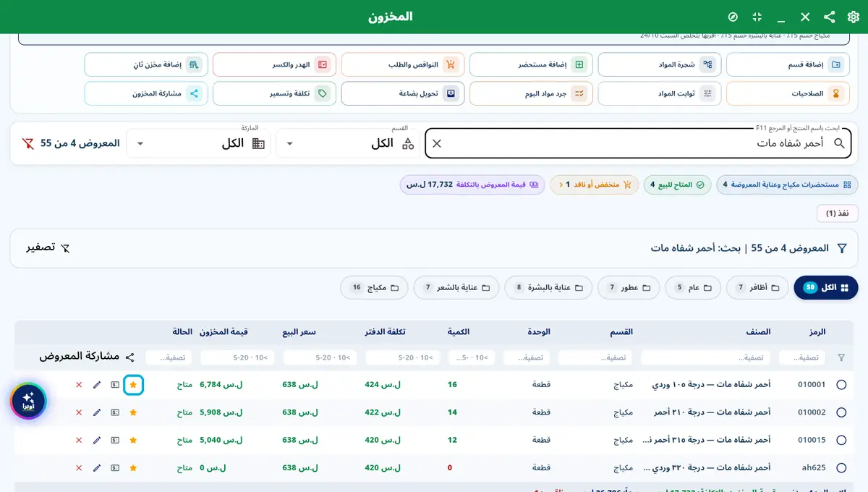Edit item ah625 with the pencil icon

point(97,468)
